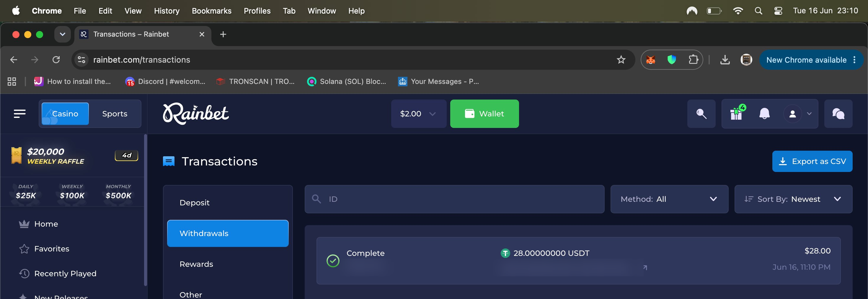Open the Monthly $500K race
This screenshot has height=299, width=868.
(x=118, y=192)
